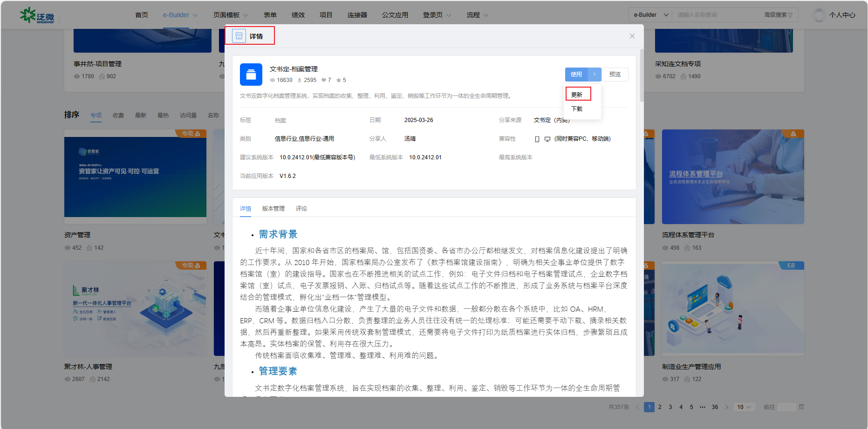Viewport: 868px width, 429px height.
Task: Open 表单 in the navigation bar
Action: click(x=270, y=15)
